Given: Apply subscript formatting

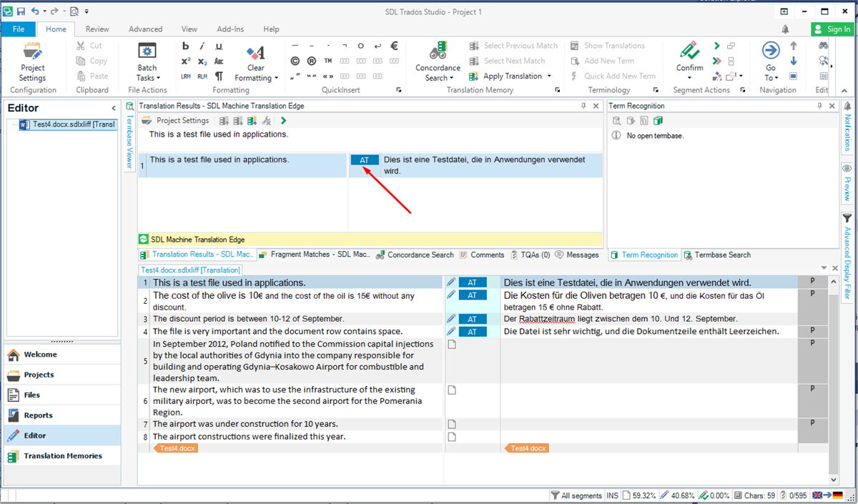Looking at the screenshot, I should (202, 61).
